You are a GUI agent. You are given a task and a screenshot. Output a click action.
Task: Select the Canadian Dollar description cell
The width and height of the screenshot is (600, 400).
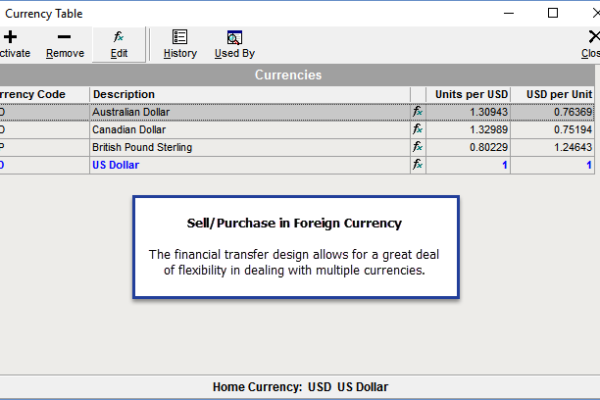tap(250, 129)
